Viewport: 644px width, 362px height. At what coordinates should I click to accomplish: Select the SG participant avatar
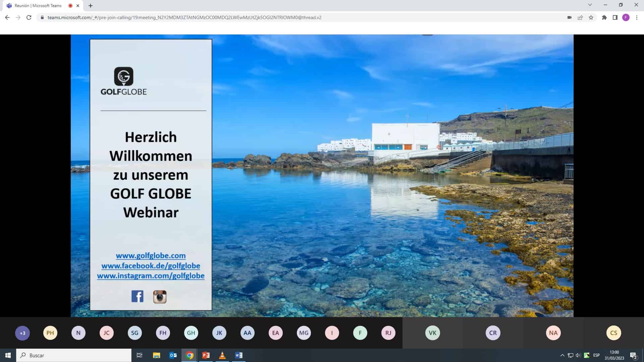[x=135, y=333]
